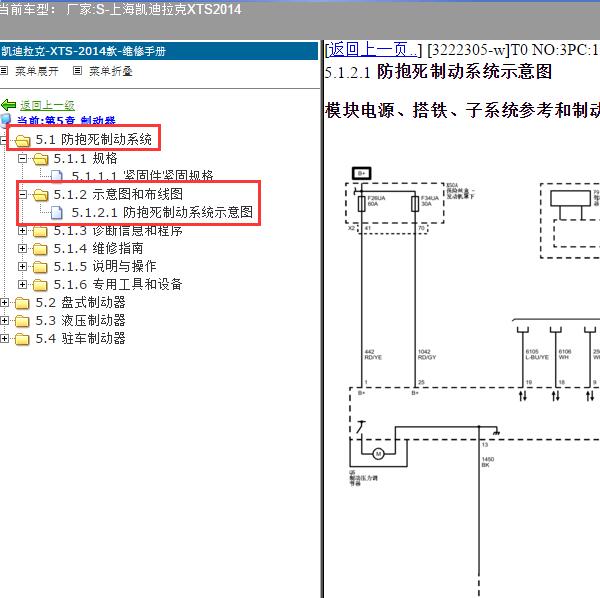600x598 pixels.
Task: Expand the 5.1.3 诊断信息和程序 node
Action: pyautogui.click(x=23, y=230)
